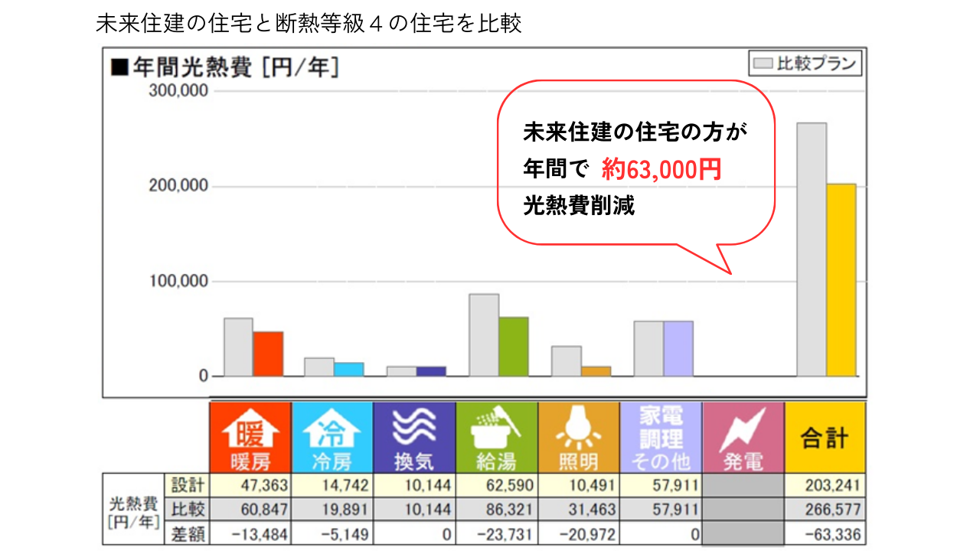Click the 200,000 axis label

click(178, 187)
